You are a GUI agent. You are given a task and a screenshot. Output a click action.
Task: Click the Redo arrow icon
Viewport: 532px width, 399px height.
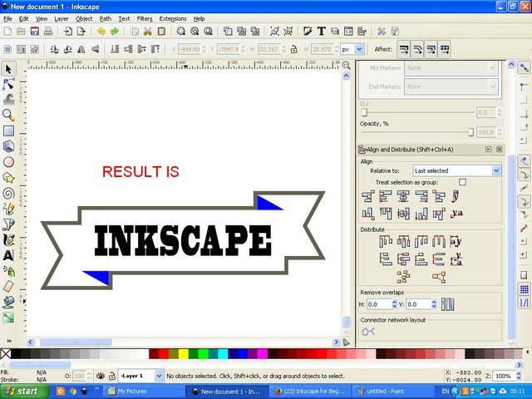[115, 32]
